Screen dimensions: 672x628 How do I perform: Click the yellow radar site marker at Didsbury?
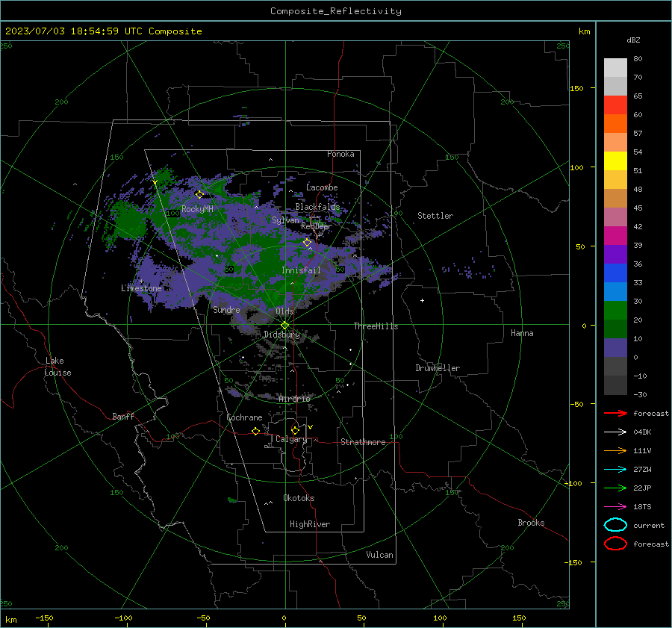[x=285, y=326]
